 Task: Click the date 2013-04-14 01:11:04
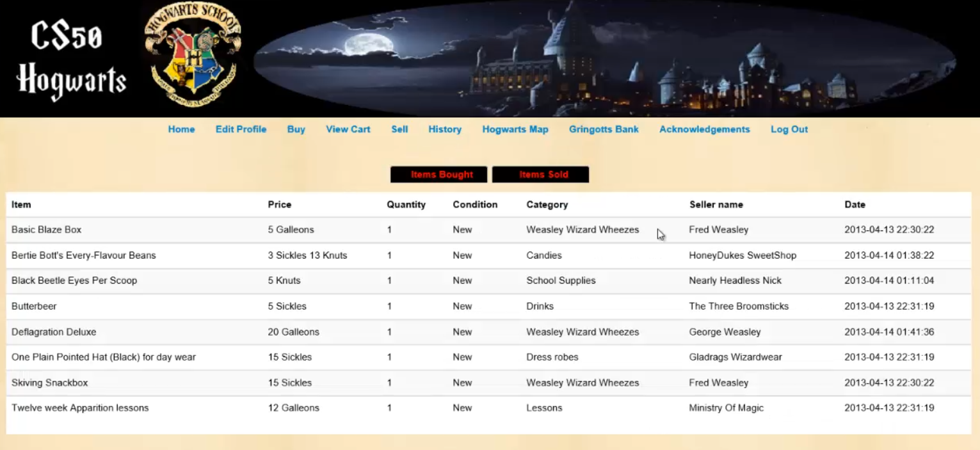tap(889, 280)
